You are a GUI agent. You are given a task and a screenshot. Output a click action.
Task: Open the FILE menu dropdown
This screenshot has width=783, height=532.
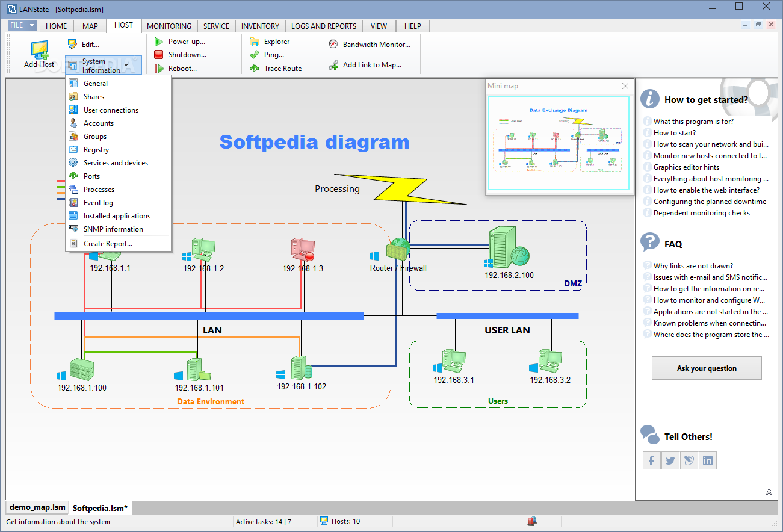click(23, 26)
